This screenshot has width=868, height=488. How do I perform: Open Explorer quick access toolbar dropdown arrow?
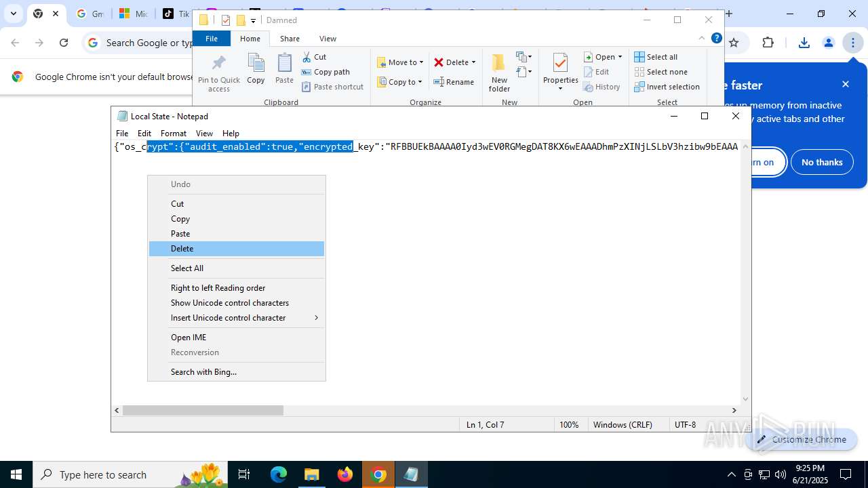click(253, 20)
